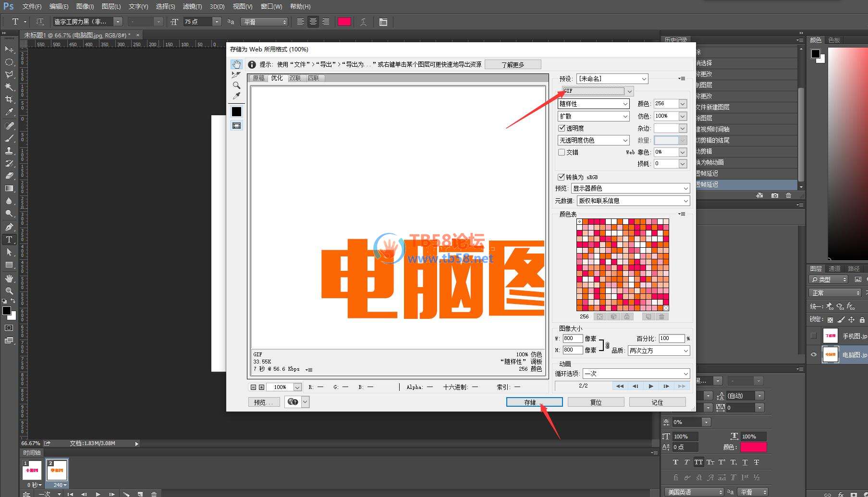Select the Eraser tool

coord(9,176)
